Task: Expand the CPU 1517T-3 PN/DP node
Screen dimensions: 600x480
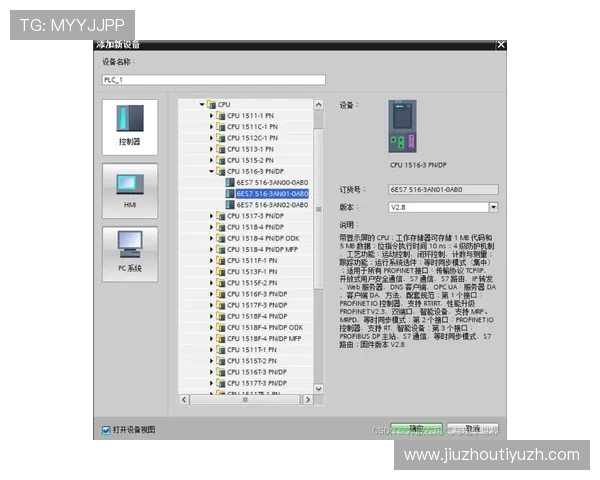Action: click(x=211, y=383)
